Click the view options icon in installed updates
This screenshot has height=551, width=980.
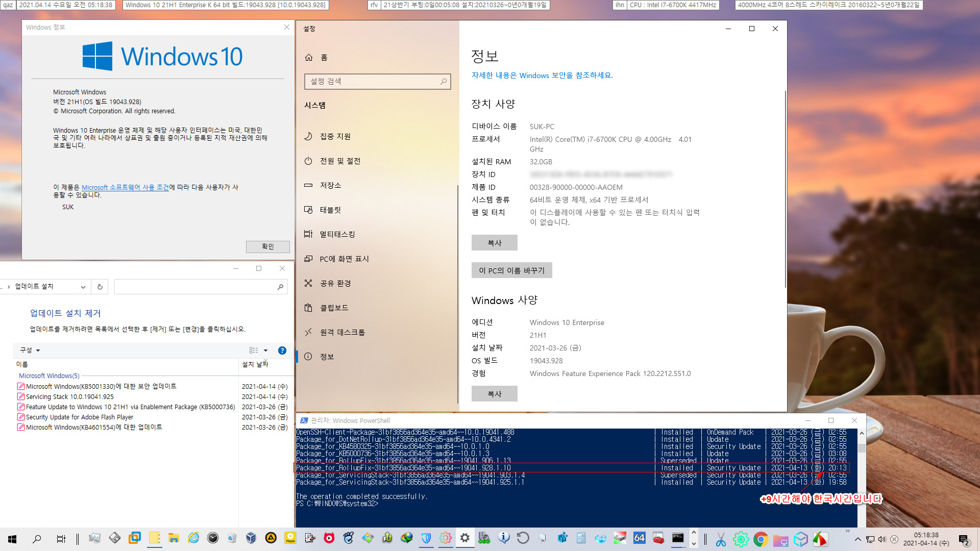(254, 350)
